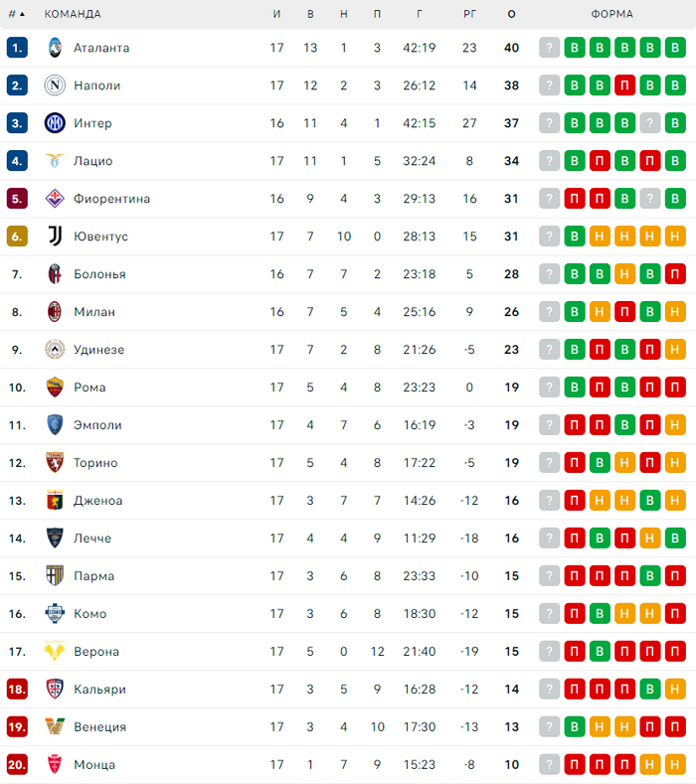This screenshot has height=784, width=696.
Task: Click Napoli's red П loss form badge
Action: click(624, 85)
